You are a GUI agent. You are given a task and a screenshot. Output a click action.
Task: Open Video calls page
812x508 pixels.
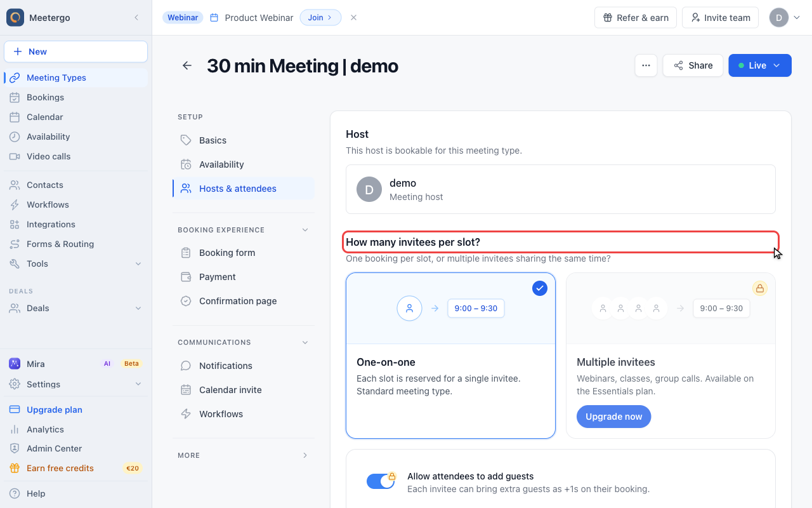coord(76,156)
